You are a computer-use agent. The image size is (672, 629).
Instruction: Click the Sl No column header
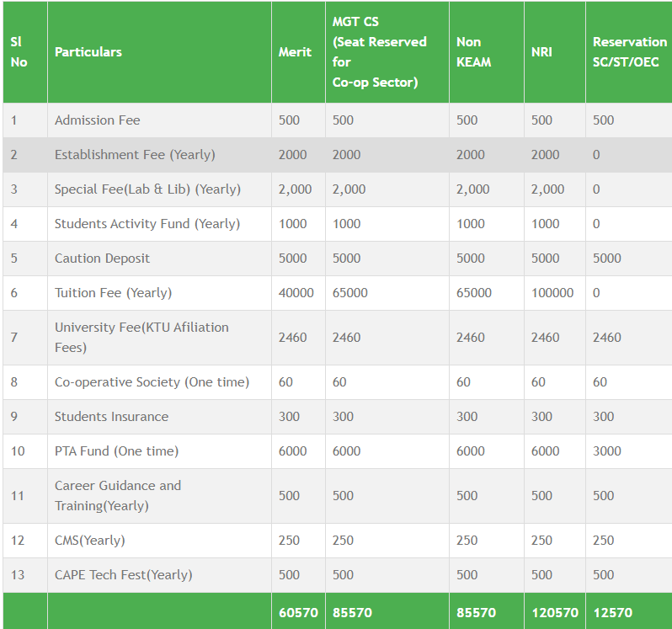pyautogui.click(x=19, y=52)
